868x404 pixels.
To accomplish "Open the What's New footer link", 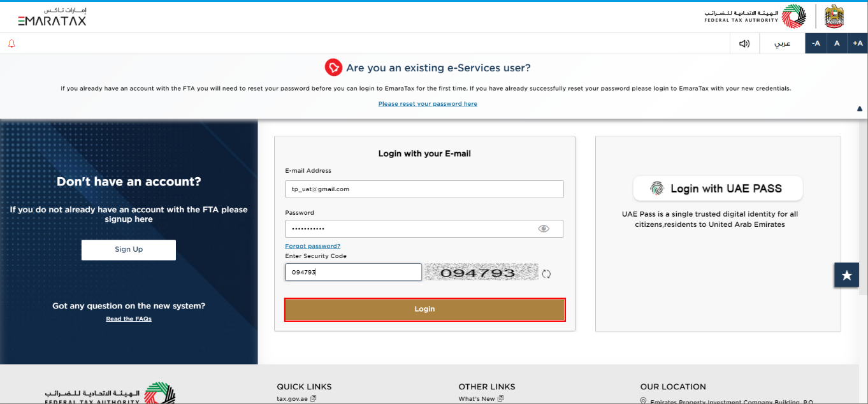I will pos(481,399).
